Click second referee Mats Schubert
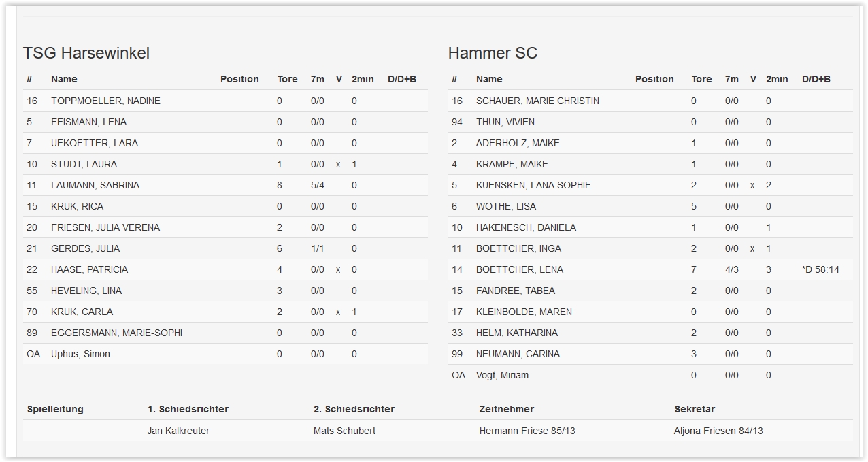868x462 pixels. pyautogui.click(x=344, y=431)
